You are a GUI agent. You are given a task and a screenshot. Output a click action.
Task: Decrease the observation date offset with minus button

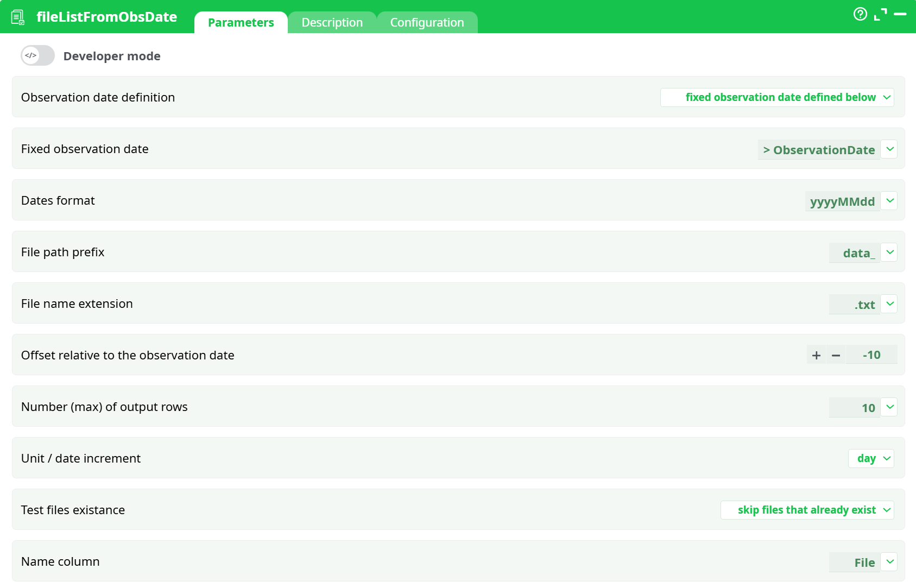[x=835, y=355]
